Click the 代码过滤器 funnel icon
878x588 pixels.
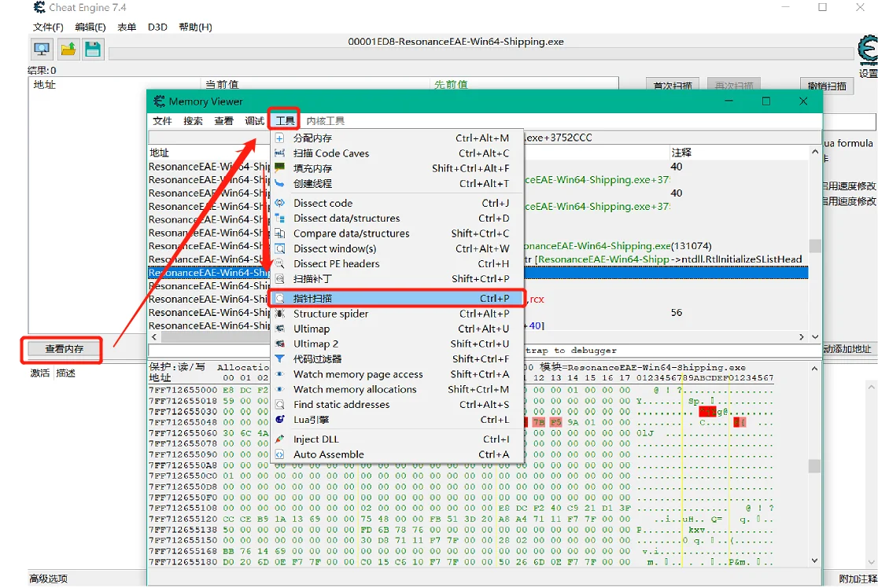[x=280, y=359]
